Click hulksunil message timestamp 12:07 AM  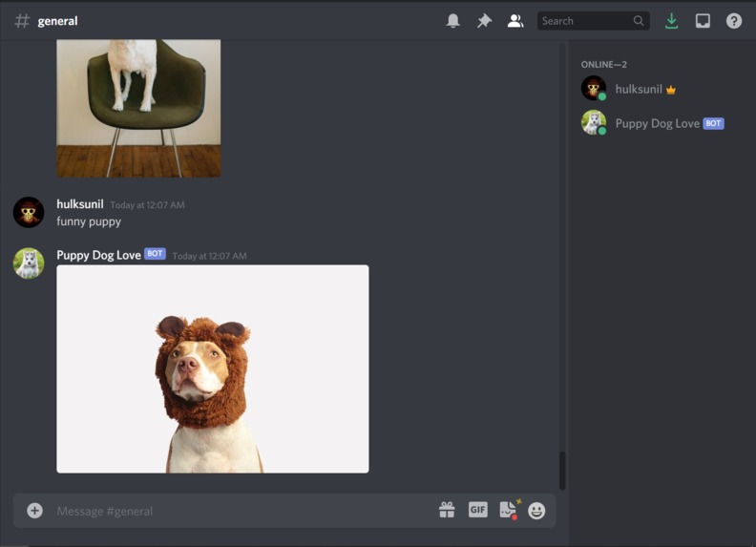(x=147, y=205)
